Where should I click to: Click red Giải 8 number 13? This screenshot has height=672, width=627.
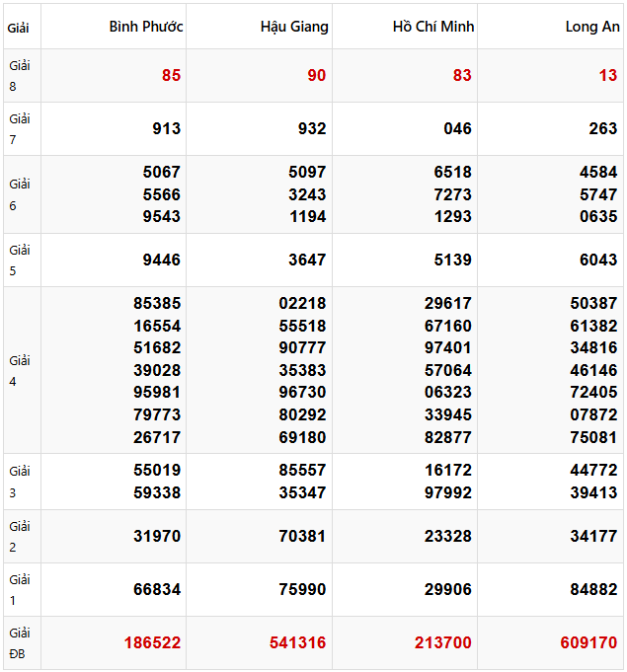tap(607, 76)
